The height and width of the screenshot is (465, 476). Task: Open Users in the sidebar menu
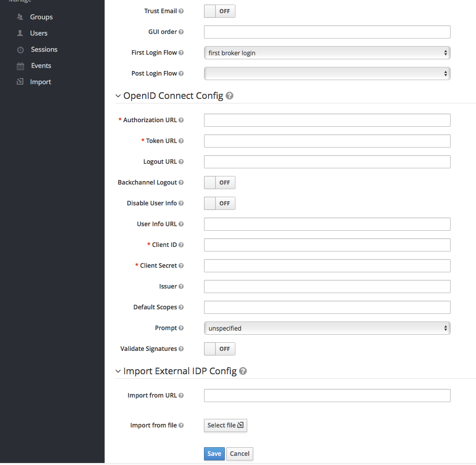[39, 33]
